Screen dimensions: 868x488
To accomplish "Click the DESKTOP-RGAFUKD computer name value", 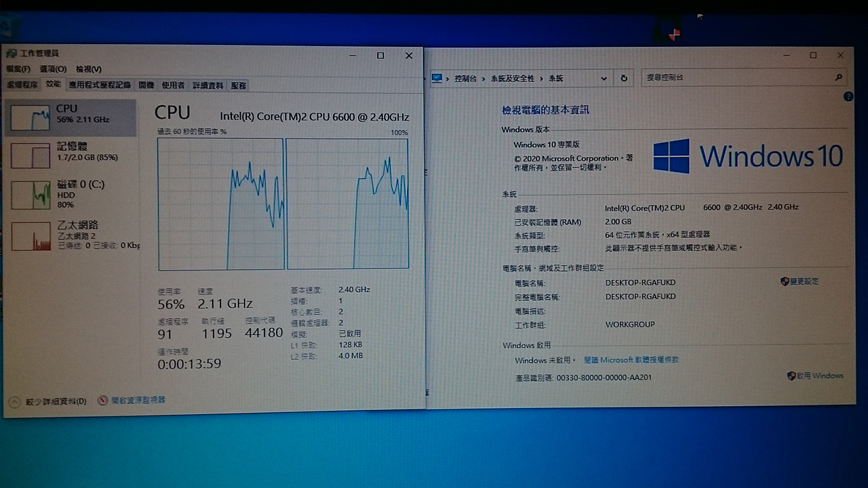I will (x=640, y=283).
